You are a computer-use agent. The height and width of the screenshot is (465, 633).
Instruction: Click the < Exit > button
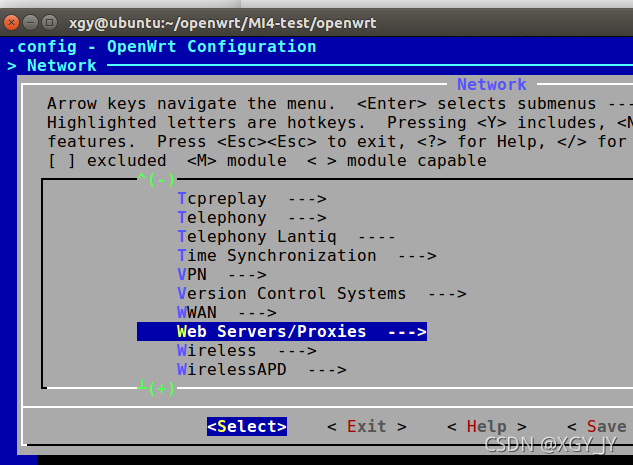tap(367, 427)
